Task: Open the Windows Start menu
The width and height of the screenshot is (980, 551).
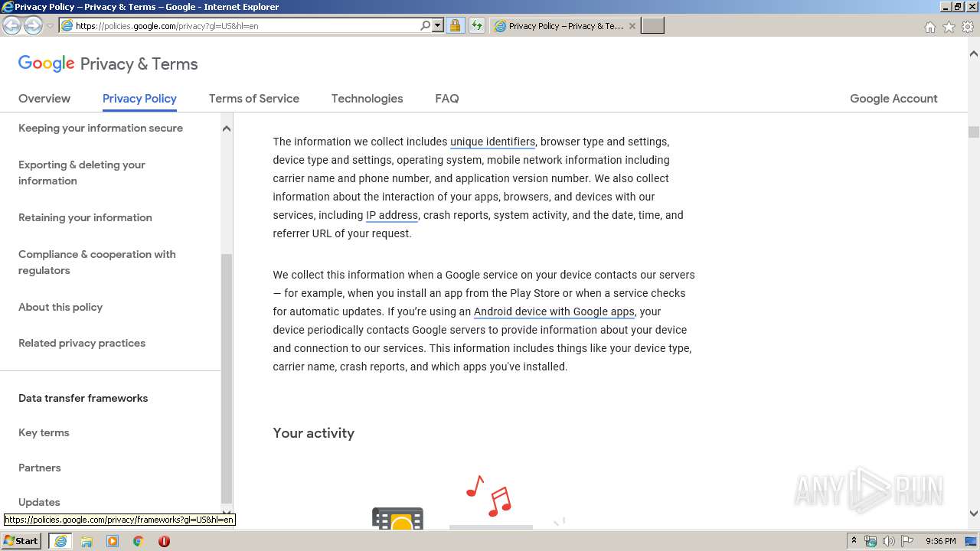Action: click(21, 540)
